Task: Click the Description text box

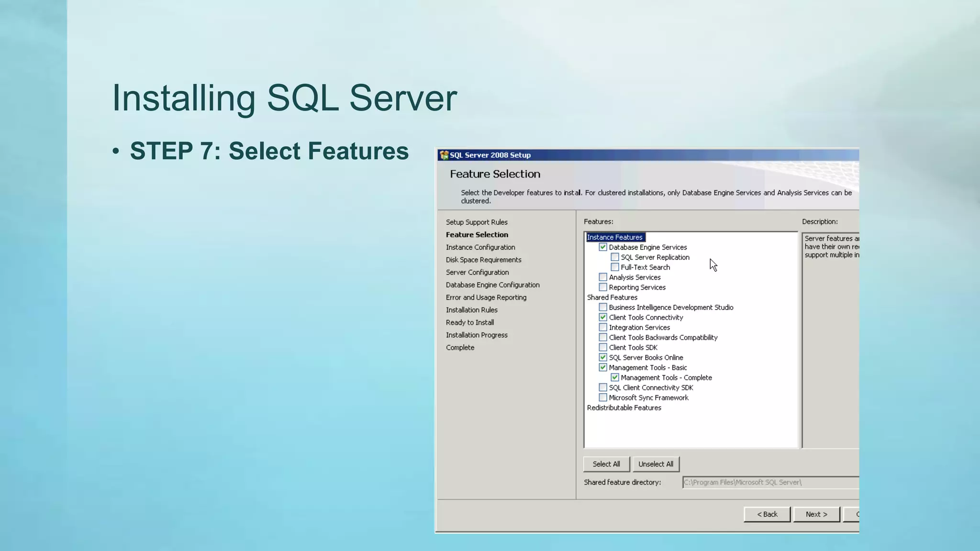Action: click(831, 340)
